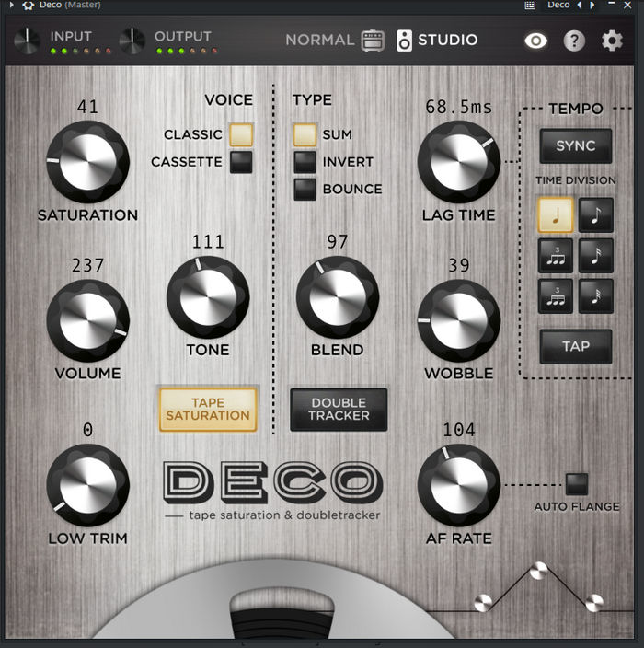The image size is (644, 648).
Task: Click the AF RATE knob
Action: click(x=458, y=485)
